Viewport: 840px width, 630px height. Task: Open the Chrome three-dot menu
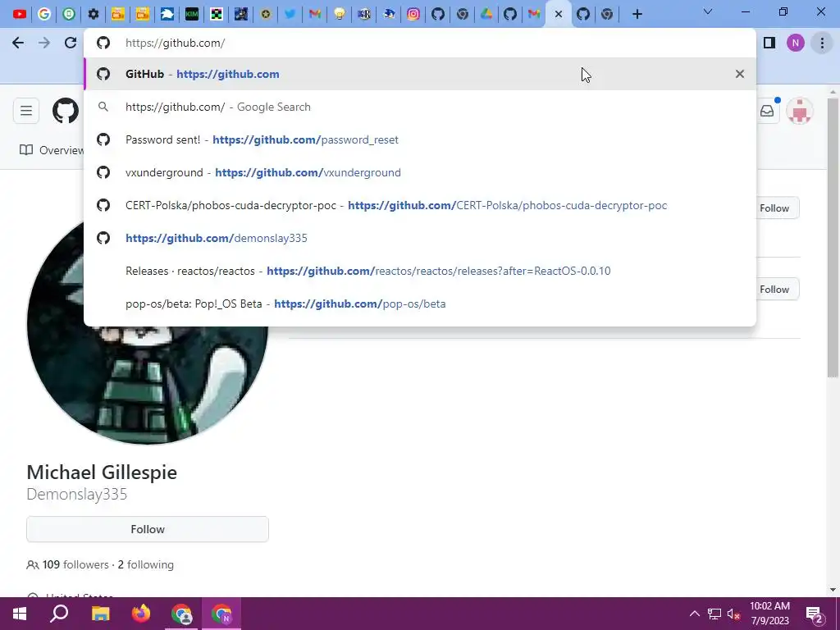822,43
